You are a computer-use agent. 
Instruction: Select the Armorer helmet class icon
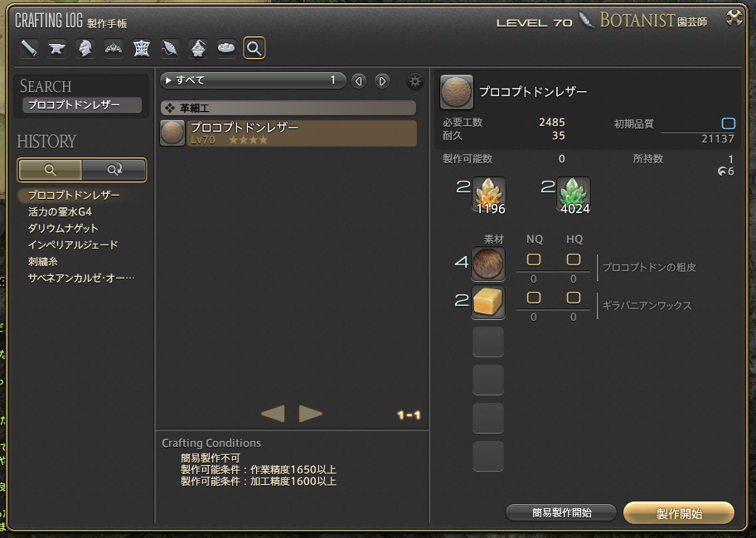coord(85,48)
